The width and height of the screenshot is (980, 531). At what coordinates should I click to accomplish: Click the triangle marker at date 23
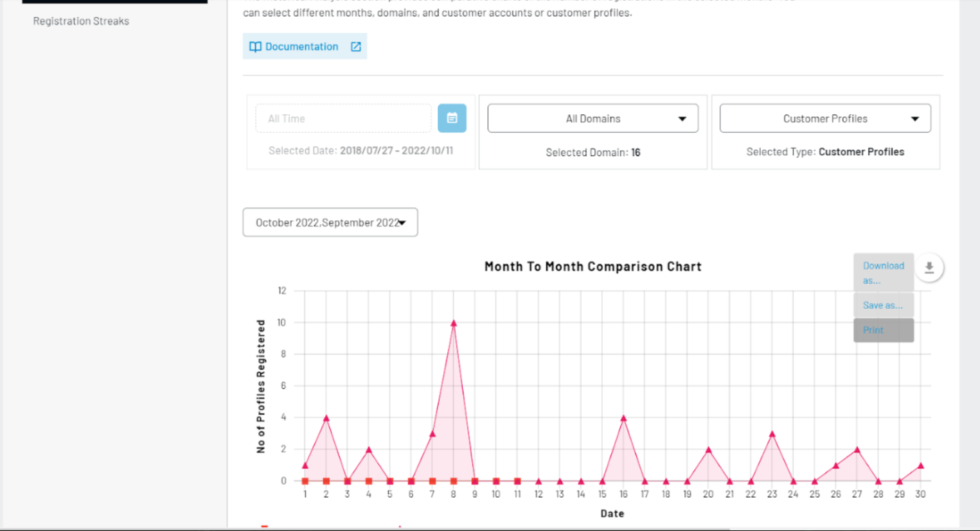pyautogui.click(x=772, y=435)
